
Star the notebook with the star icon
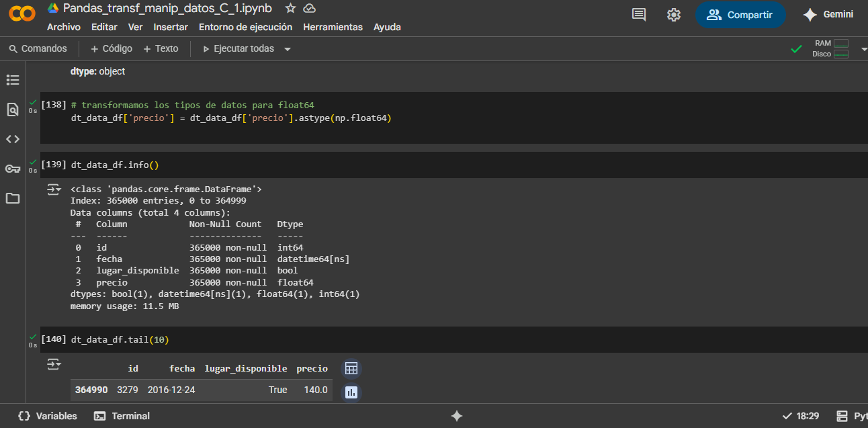[x=290, y=9]
